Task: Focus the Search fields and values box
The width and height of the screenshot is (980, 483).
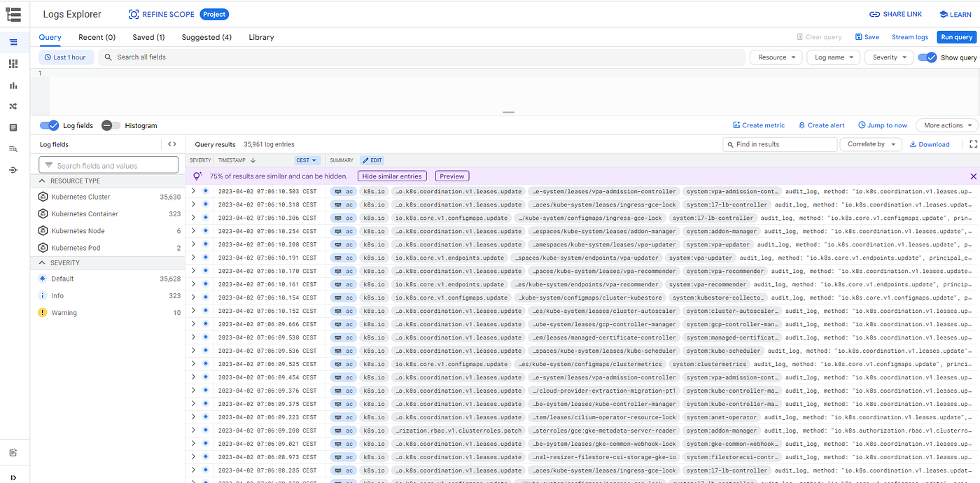Action: click(x=108, y=165)
